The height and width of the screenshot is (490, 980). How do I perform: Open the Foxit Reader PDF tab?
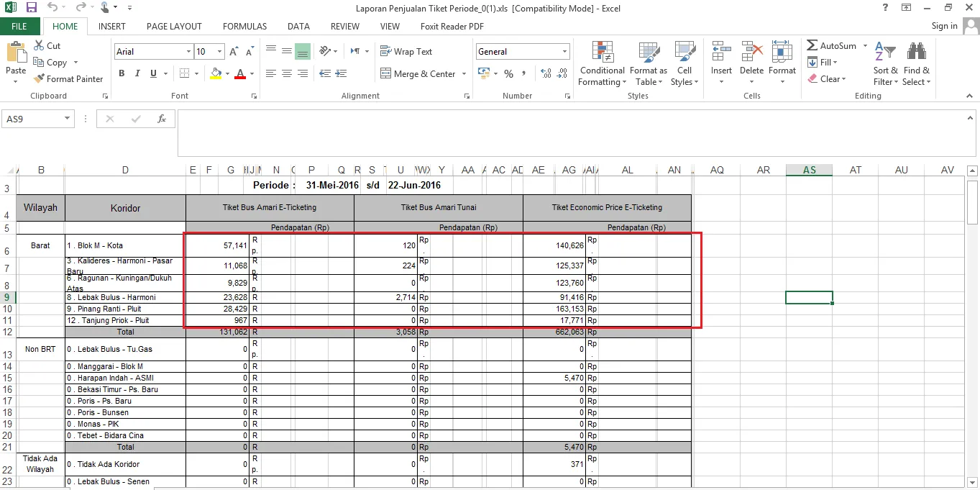(452, 27)
